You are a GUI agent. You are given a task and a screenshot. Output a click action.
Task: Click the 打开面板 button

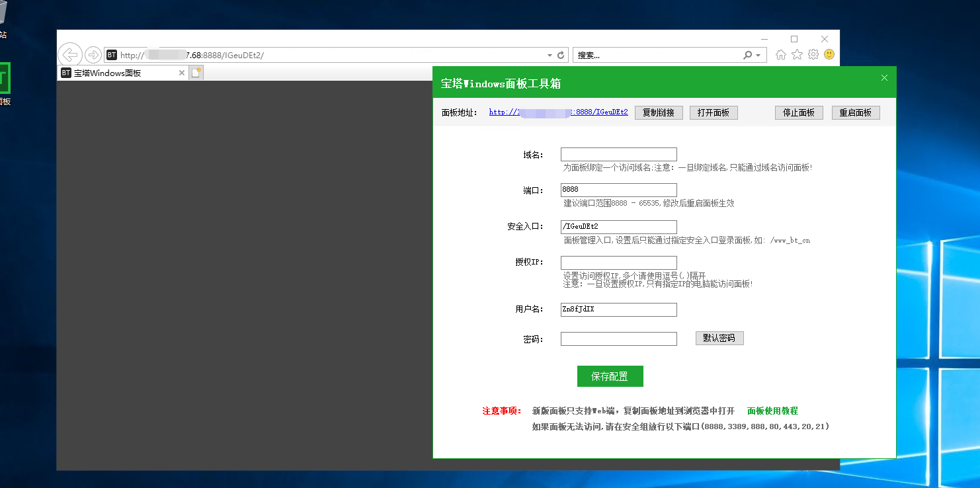click(x=714, y=112)
